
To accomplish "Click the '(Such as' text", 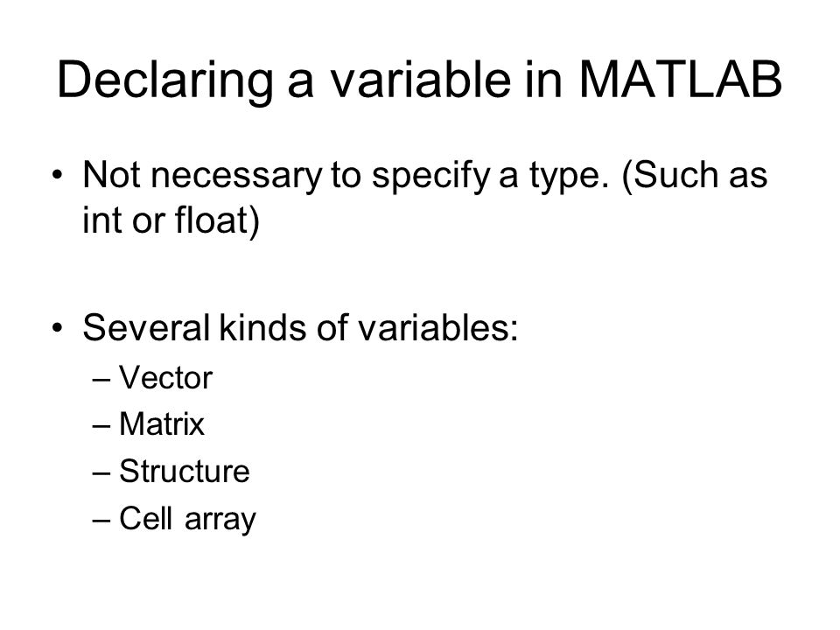I will pos(694,176).
